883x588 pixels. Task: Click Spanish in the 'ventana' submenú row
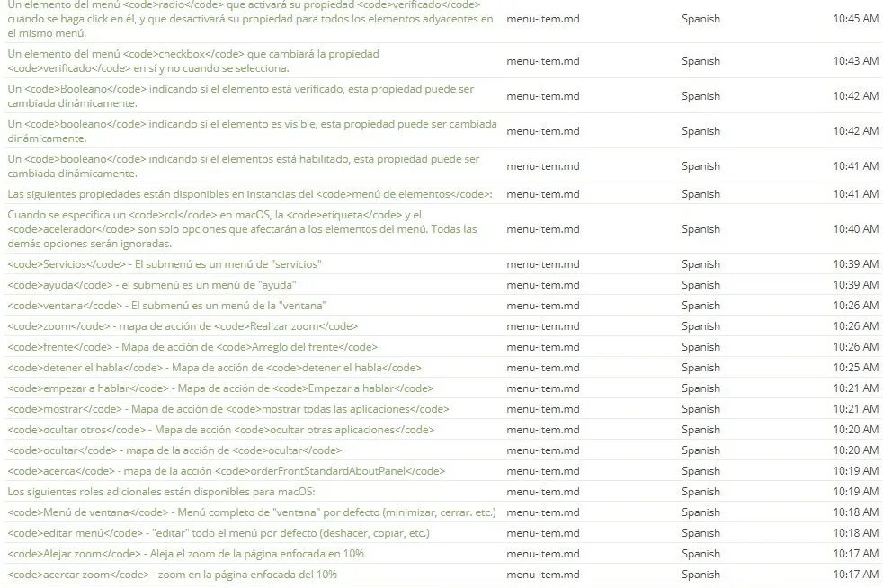pos(700,306)
